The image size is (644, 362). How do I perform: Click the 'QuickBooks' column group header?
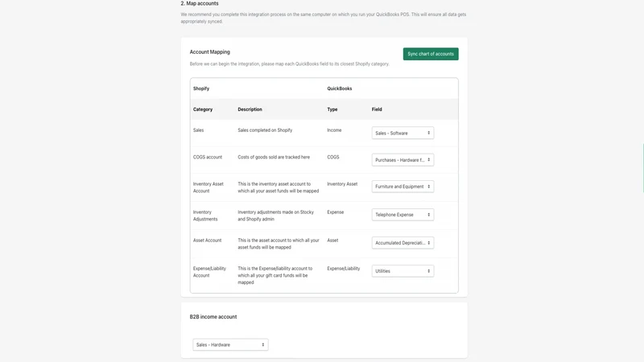pos(339,88)
